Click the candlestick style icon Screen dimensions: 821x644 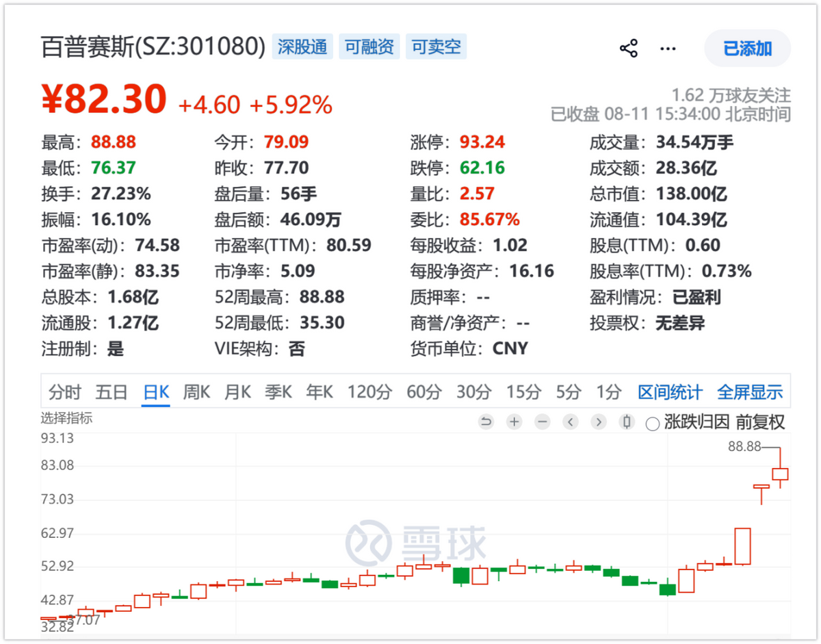coord(627,422)
